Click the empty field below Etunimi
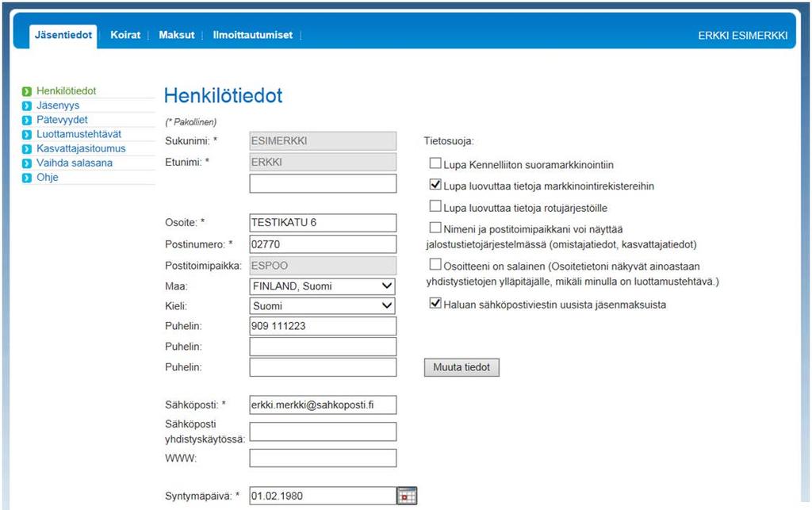The width and height of the screenshot is (812, 510). pos(324,184)
